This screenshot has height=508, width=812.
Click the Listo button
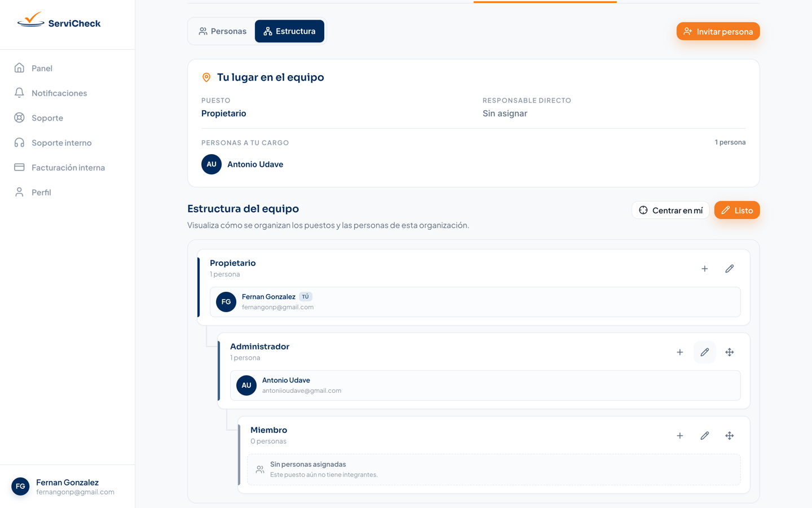click(x=737, y=210)
